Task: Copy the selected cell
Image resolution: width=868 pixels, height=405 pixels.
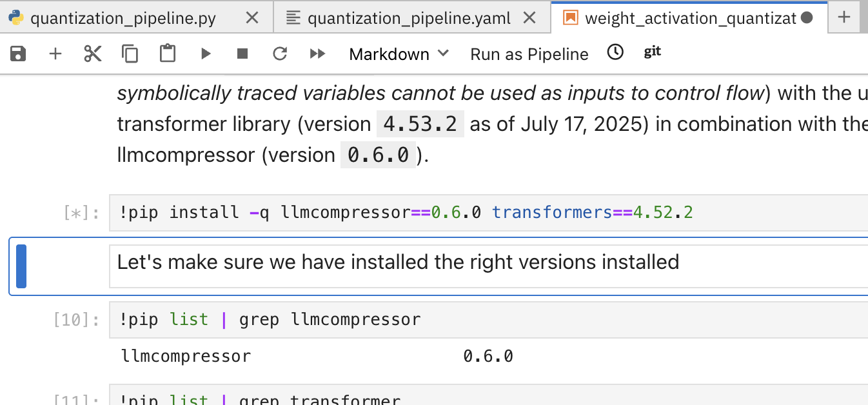Action: pyautogui.click(x=130, y=54)
